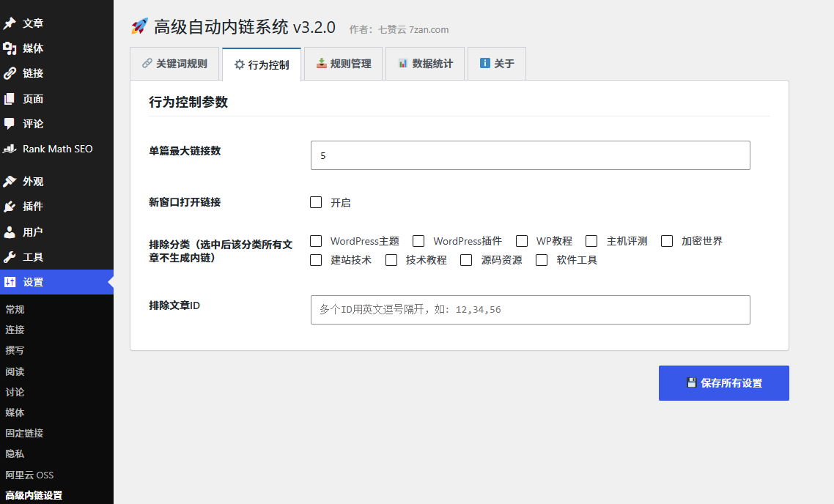
Task: Open the 讨论 settings link
Action: click(x=15, y=393)
